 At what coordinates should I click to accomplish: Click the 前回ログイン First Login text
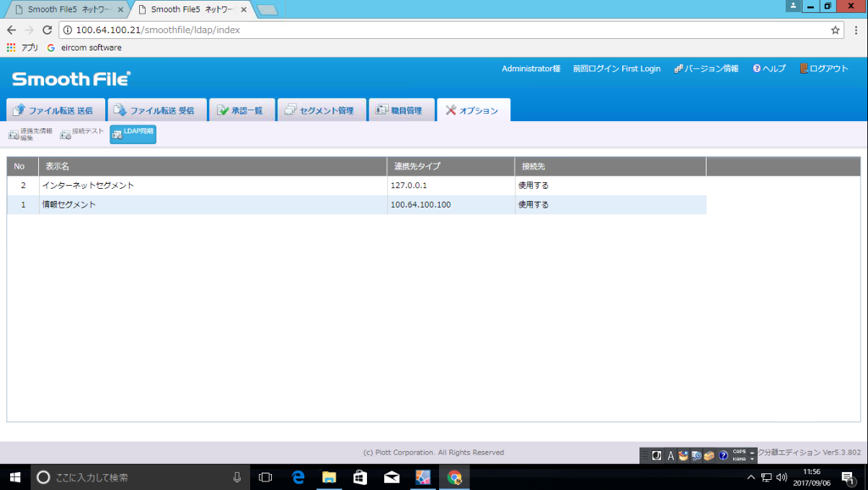click(x=617, y=69)
